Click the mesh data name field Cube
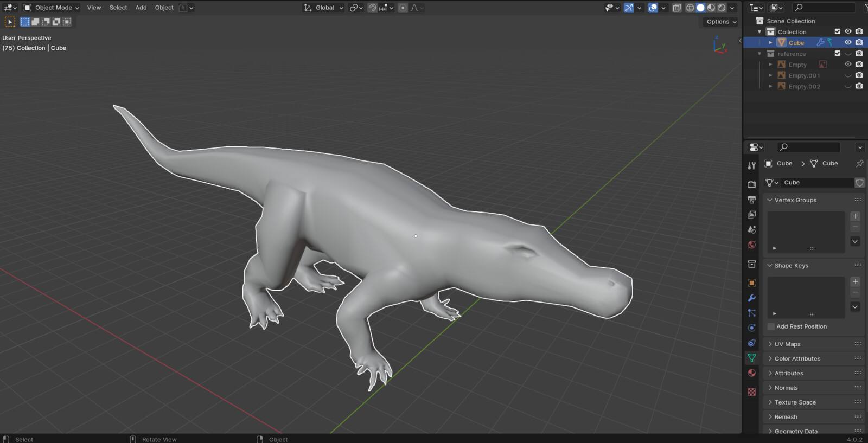Screen dimensions: 868x443 coord(817,183)
